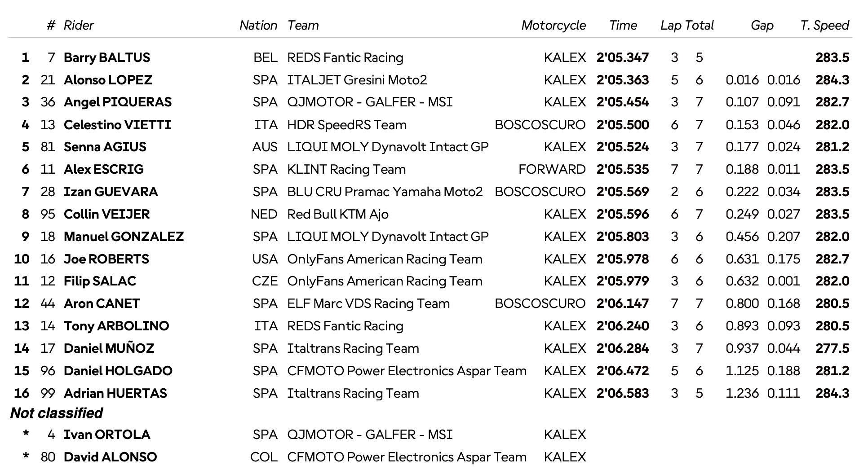This screenshot has width=868, height=474.
Task: Open Celestino VIETTI entry
Action: click(x=117, y=125)
